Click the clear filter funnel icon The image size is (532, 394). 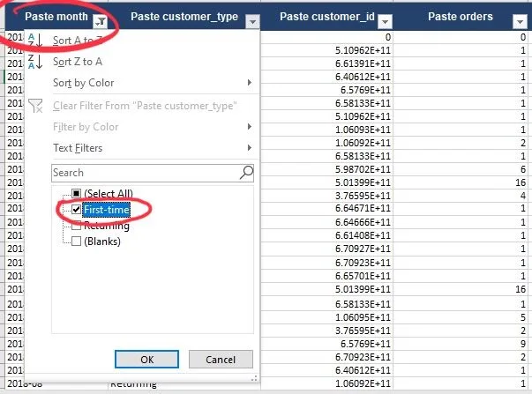coord(35,106)
